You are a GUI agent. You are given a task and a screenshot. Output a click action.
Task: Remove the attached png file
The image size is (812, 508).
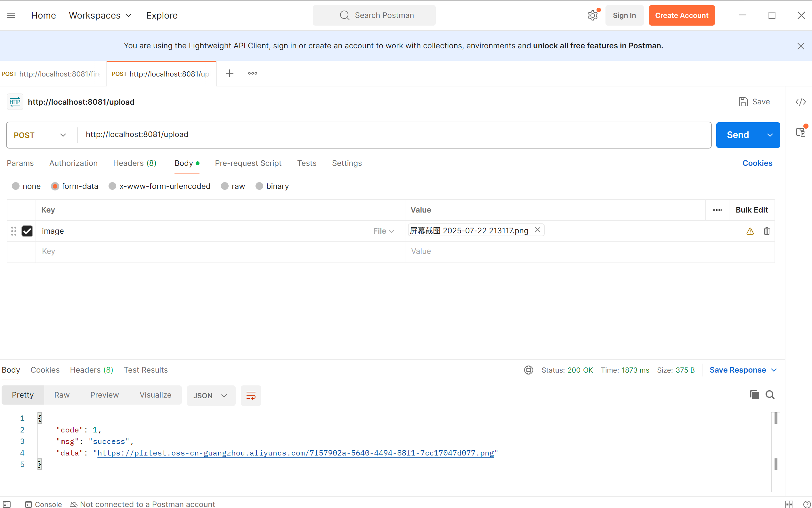[x=537, y=230]
